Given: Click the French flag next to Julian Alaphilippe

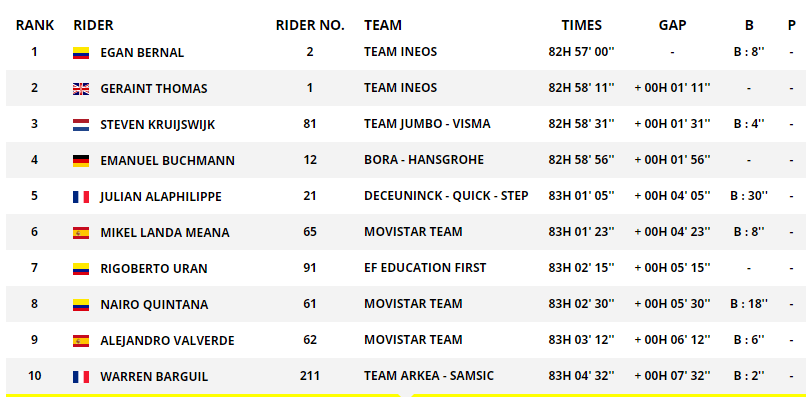Looking at the screenshot, I should (x=81, y=197).
